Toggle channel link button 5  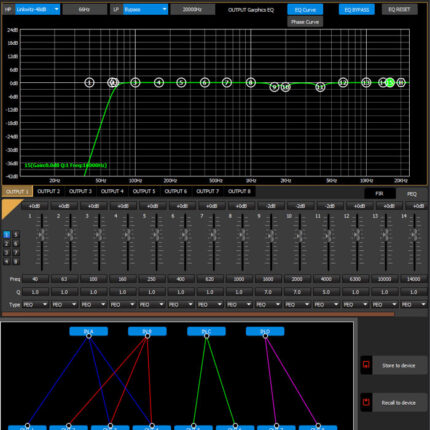point(15,235)
